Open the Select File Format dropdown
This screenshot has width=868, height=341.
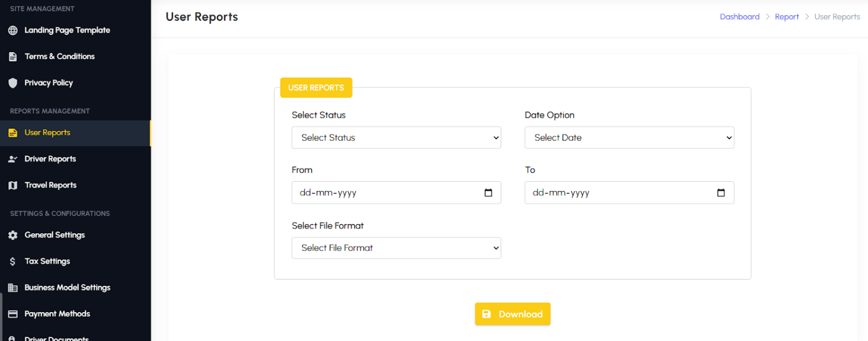click(396, 248)
